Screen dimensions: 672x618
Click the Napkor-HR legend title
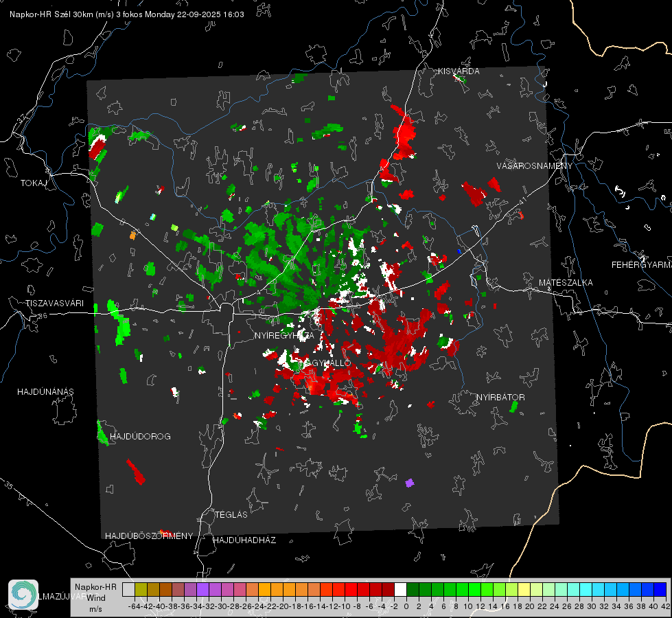[x=95, y=587]
